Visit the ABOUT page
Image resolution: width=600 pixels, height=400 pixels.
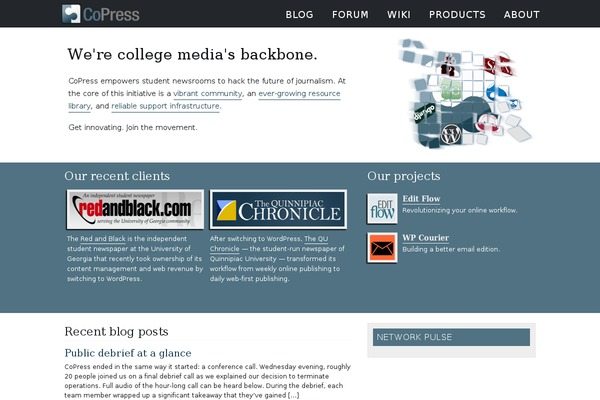pyautogui.click(x=522, y=15)
